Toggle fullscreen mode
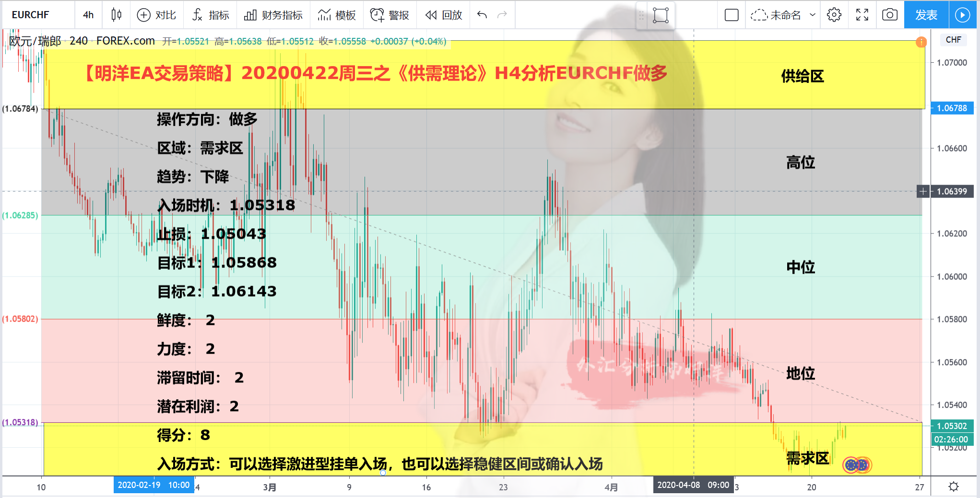Screen dimensions: 980x498 pos(862,15)
